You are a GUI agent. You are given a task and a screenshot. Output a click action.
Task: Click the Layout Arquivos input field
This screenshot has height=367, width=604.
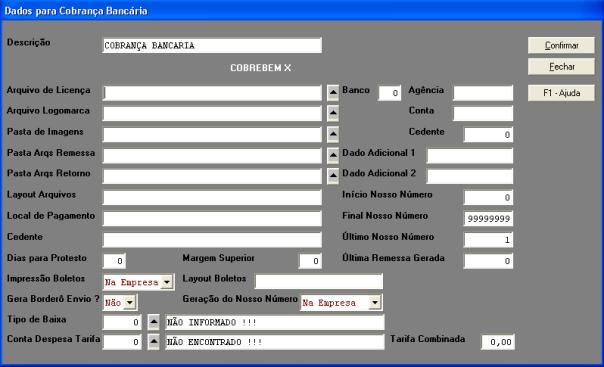tap(212, 198)
